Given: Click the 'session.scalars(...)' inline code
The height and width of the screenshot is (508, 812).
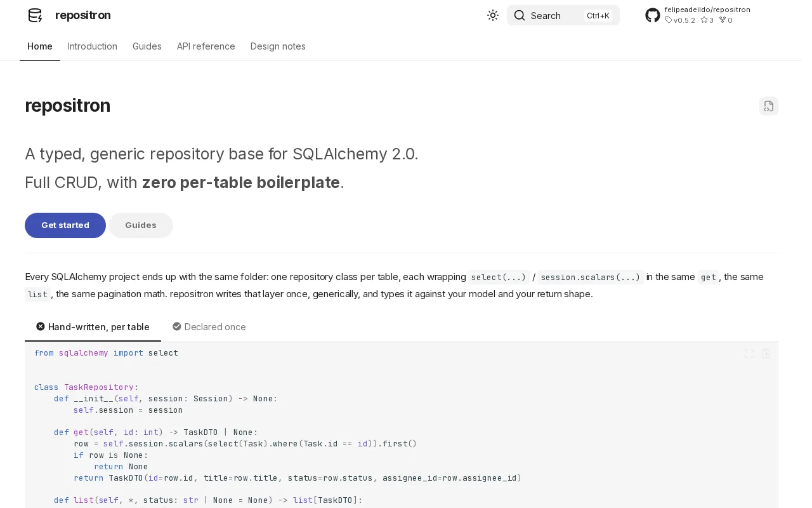Looking at the screenshot, I should pyautogui.click(x=591, y=277).
